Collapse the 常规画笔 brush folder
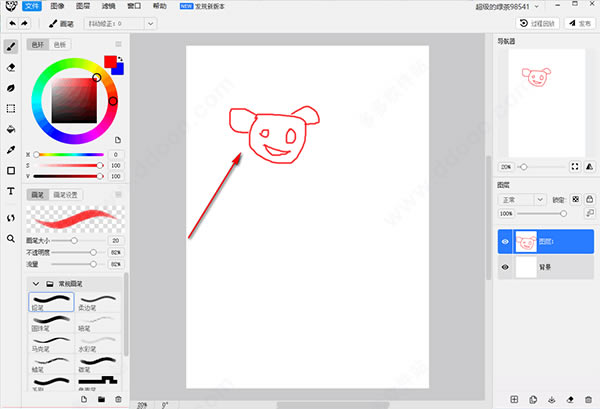This screenshot has width=600, height=409. 36,284
